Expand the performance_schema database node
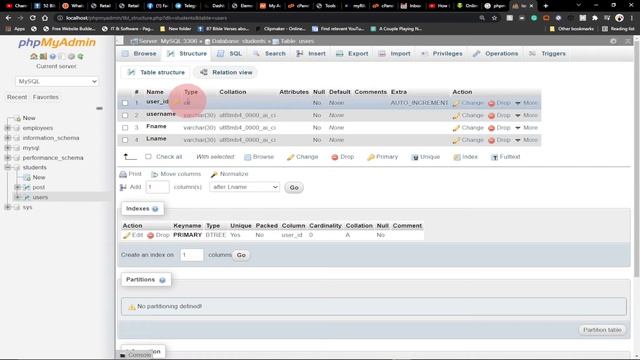The image size is (640, 360). 8,158
